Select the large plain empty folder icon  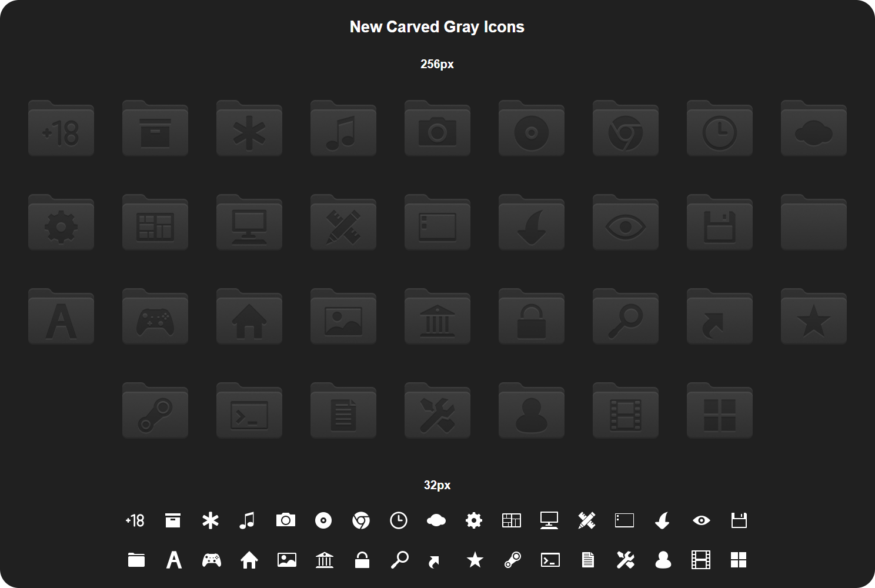814,222
